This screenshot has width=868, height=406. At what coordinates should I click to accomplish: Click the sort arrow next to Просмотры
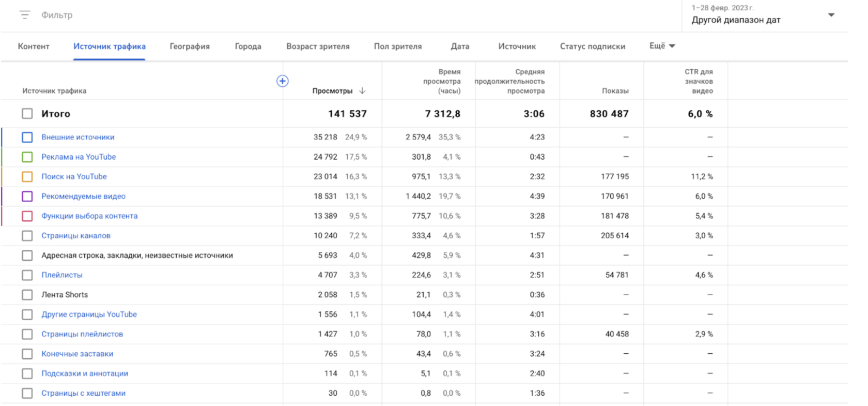click(362, 91)
